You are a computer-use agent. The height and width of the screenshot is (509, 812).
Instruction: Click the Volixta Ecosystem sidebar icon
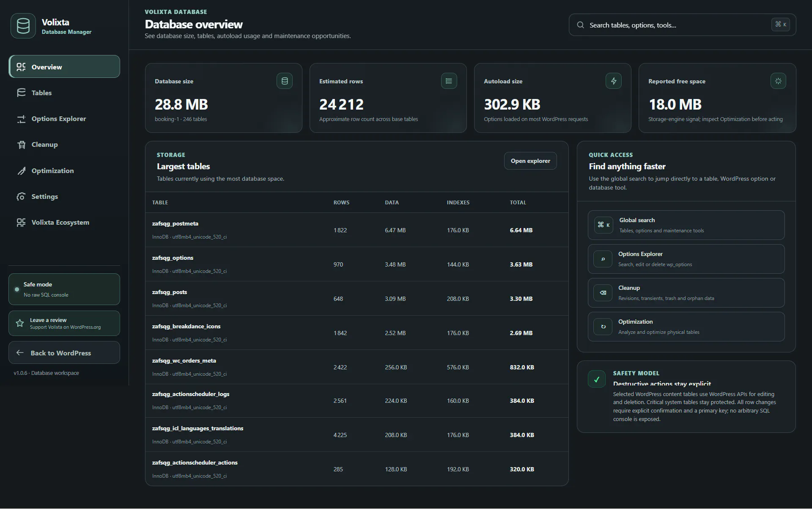click(21, 223)
